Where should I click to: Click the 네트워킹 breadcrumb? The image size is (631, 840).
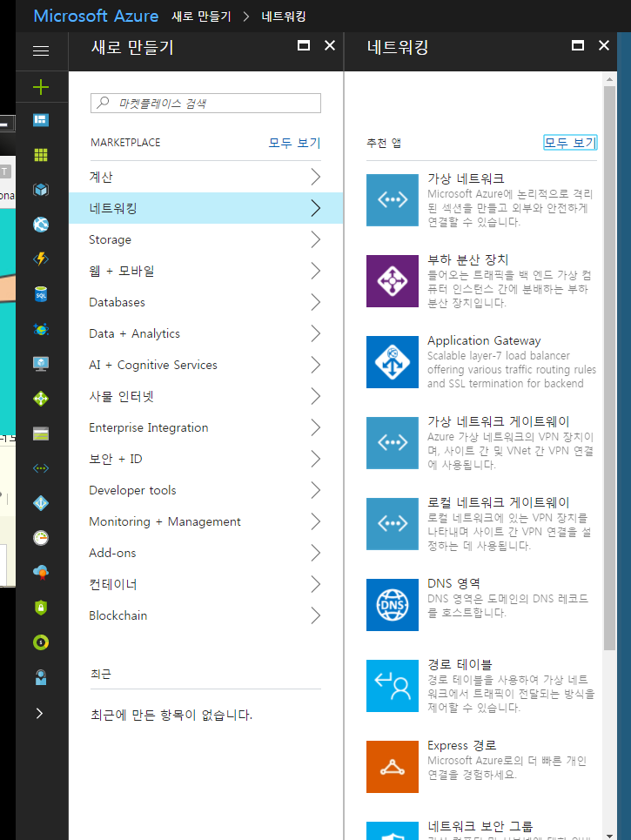[x=284, y=17]
